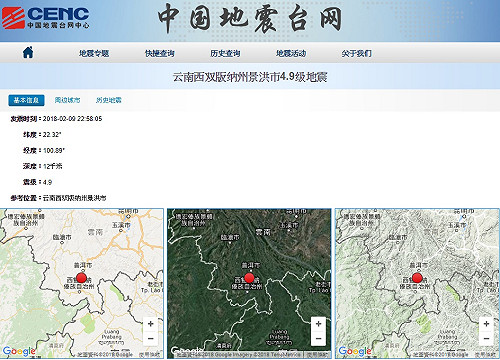
Task: Open the 关于我们 menu
Action: tap(357, 53)
